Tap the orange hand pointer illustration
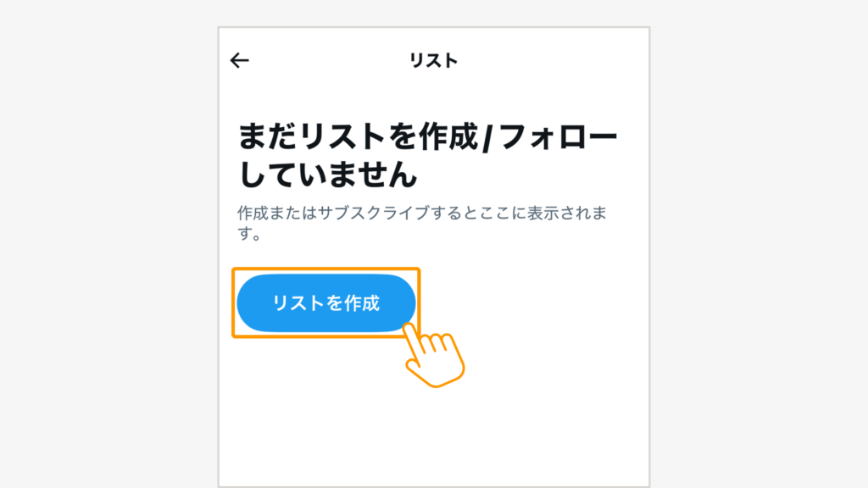 (434, 355)
